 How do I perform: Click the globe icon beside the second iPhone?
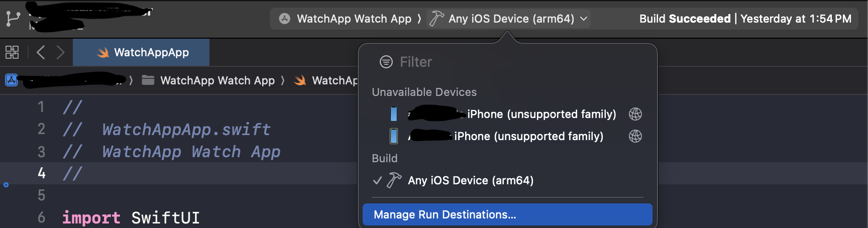click(635, 136)
